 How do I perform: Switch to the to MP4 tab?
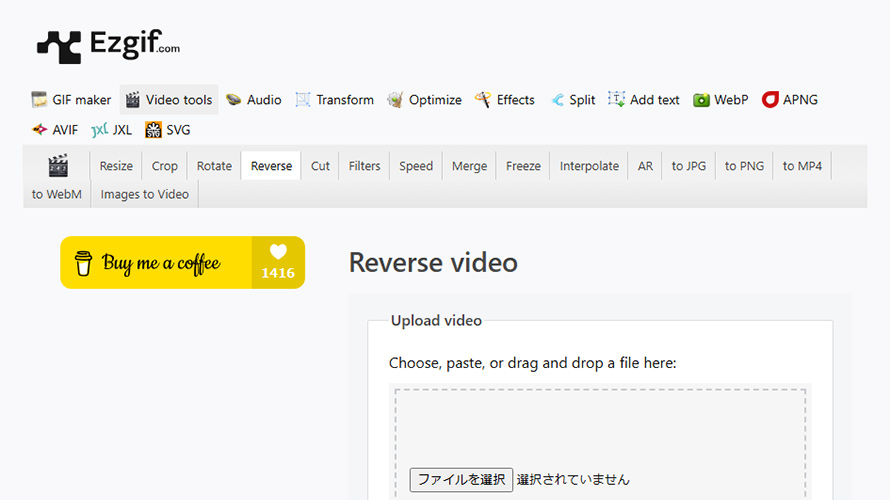[x=802, y=166]
